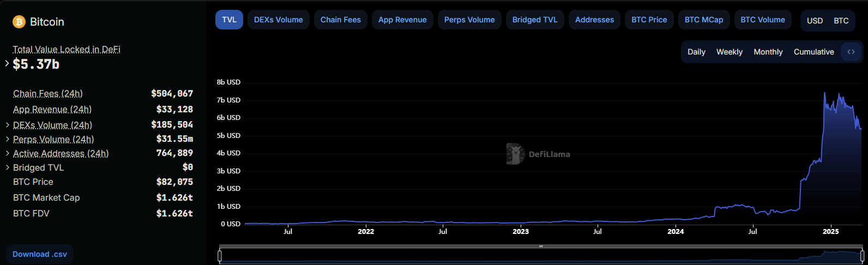Select the Cumulative chart view

tap(813, 52)
